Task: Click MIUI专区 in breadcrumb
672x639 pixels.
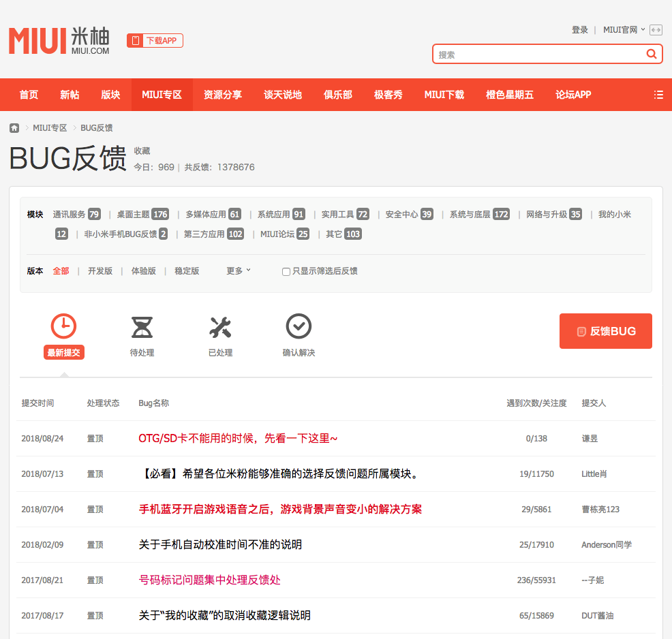Action: coord(50,128)
